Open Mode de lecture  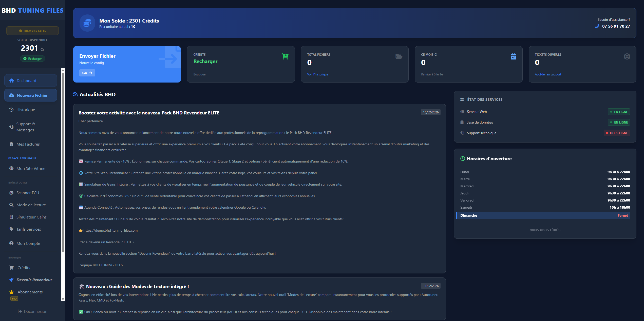[x=31, y=205]
